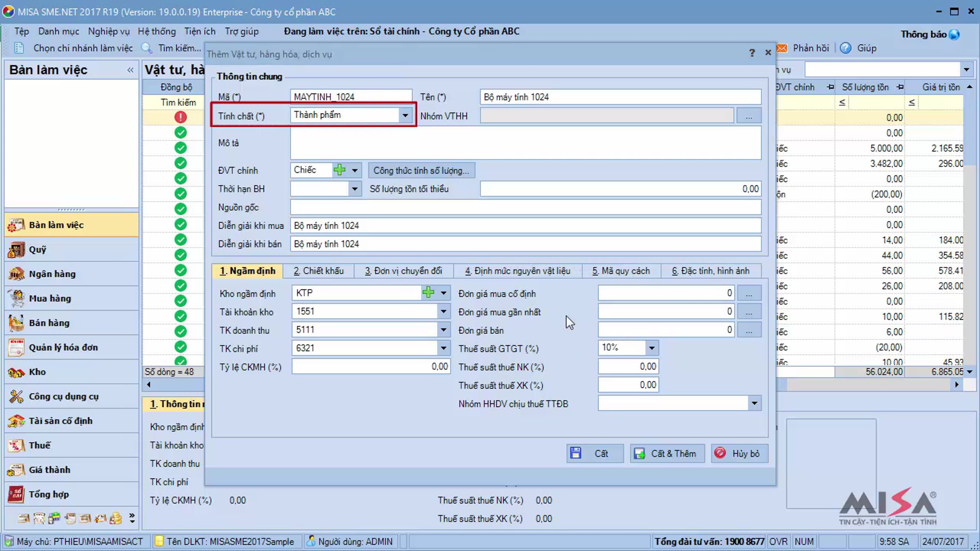The height and width of the screenshot is (551, 980).
Task: Open the Bán hàng module
Action: (x=71, y=323)
